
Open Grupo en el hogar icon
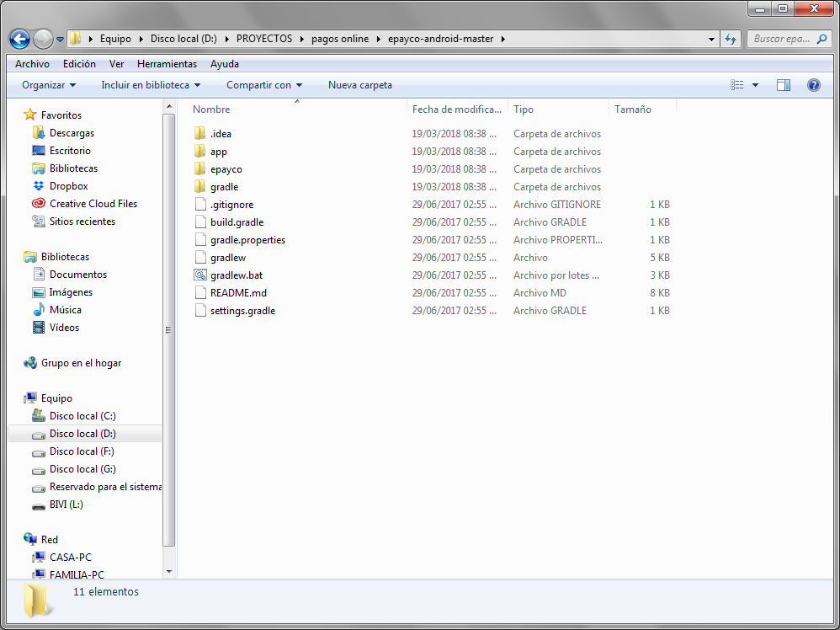click(30, 363)
